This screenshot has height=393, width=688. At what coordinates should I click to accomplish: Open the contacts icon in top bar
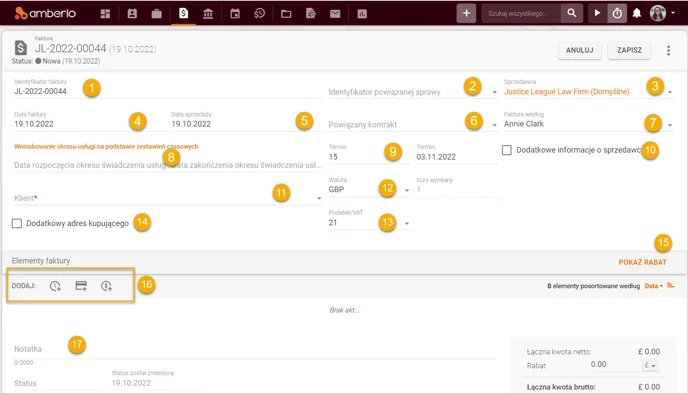132,14
